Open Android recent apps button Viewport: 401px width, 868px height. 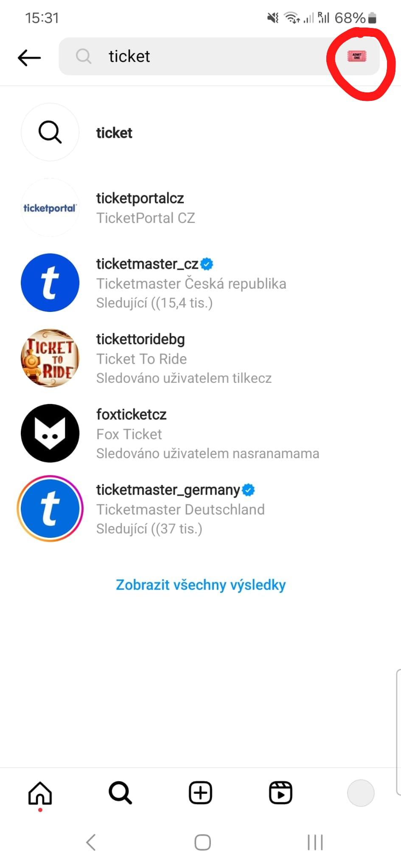(x=315, y=842)
